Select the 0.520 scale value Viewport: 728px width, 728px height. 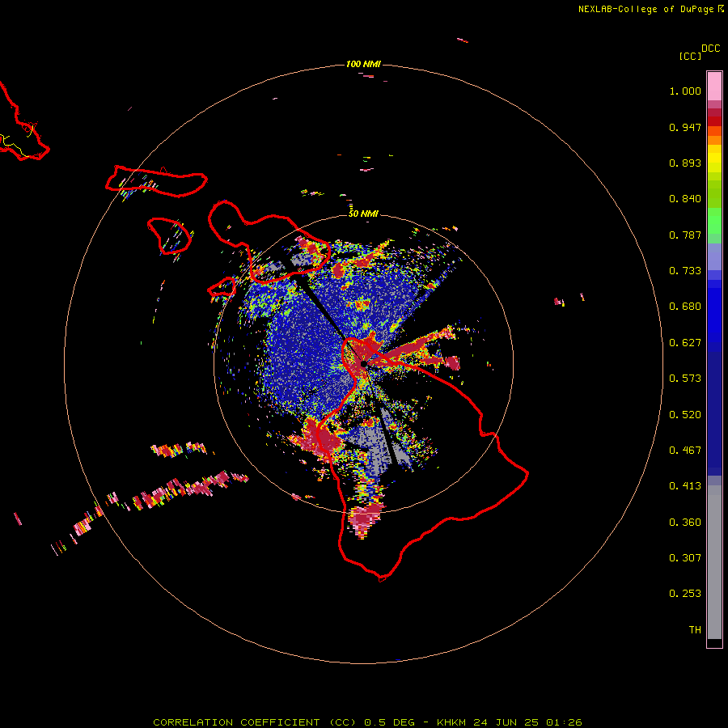(x=685, y=415)
